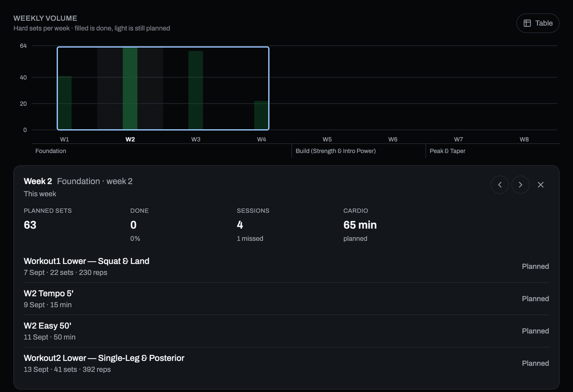Click the Planned Sets value 63
This screenshot has height=392, width=573.
click(30, 225)
